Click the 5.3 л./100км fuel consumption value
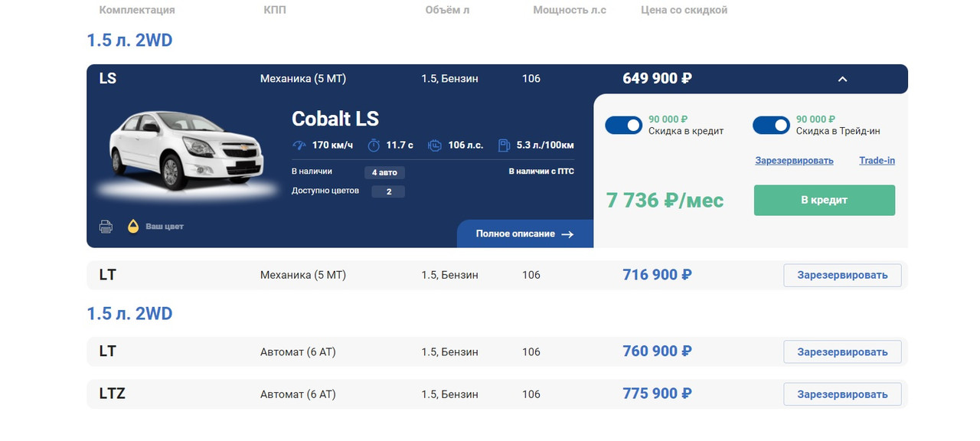The width and height of the screenshot is (980, 441). click(x=545, y=145)
